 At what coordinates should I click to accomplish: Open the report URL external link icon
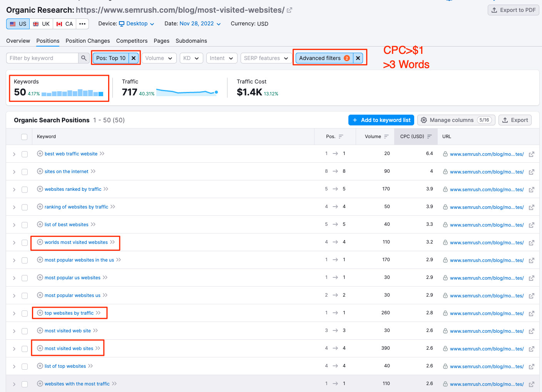289,10
